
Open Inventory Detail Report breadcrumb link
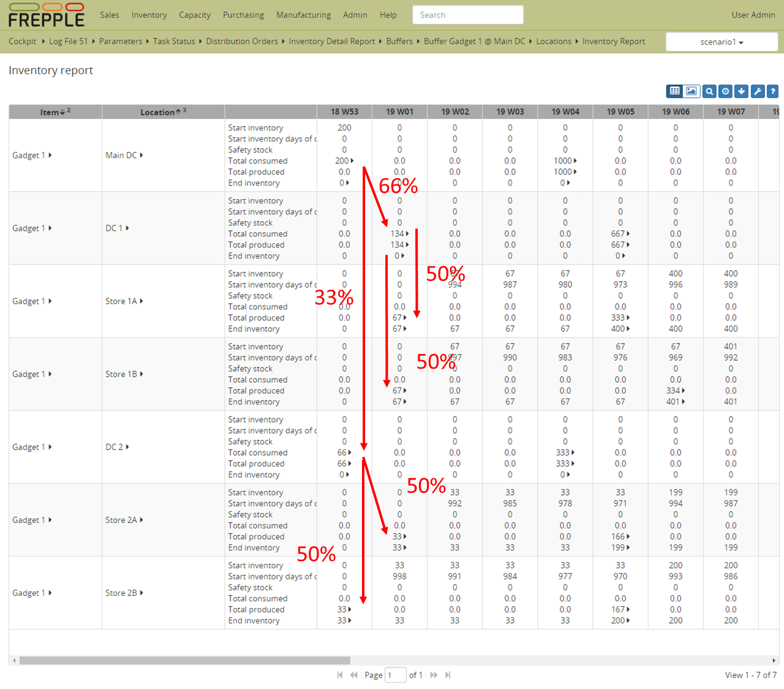click(x=331, y=41)
